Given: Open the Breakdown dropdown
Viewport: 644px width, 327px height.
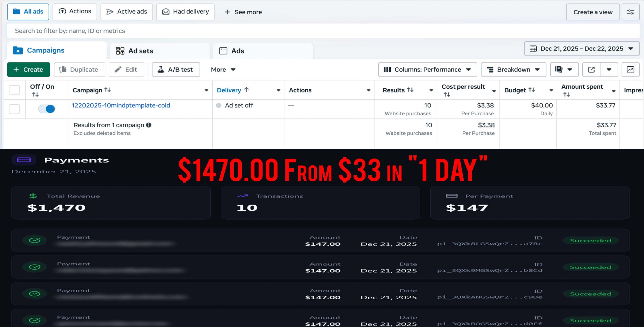Looking at the screenshot, I should [513, 70].
